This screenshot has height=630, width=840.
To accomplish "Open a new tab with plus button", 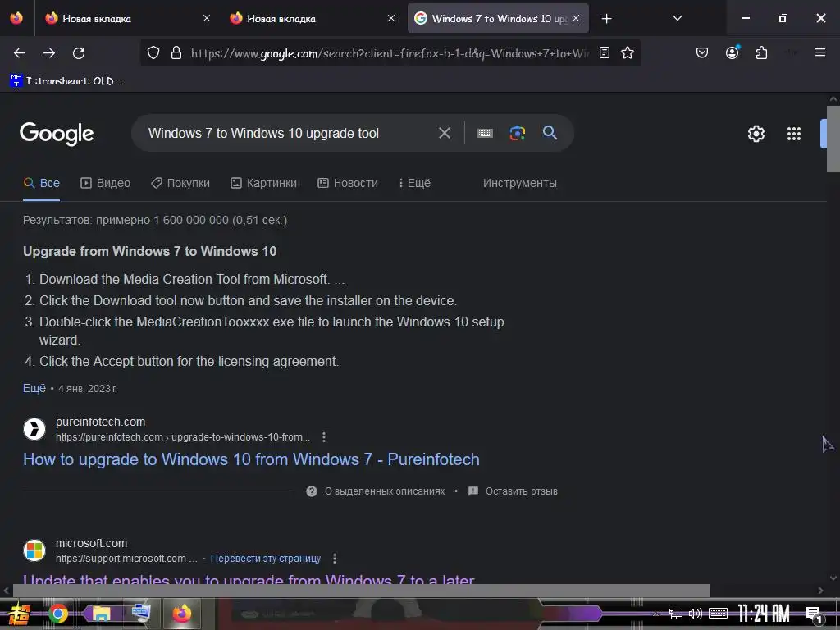I will coord(606,19).
